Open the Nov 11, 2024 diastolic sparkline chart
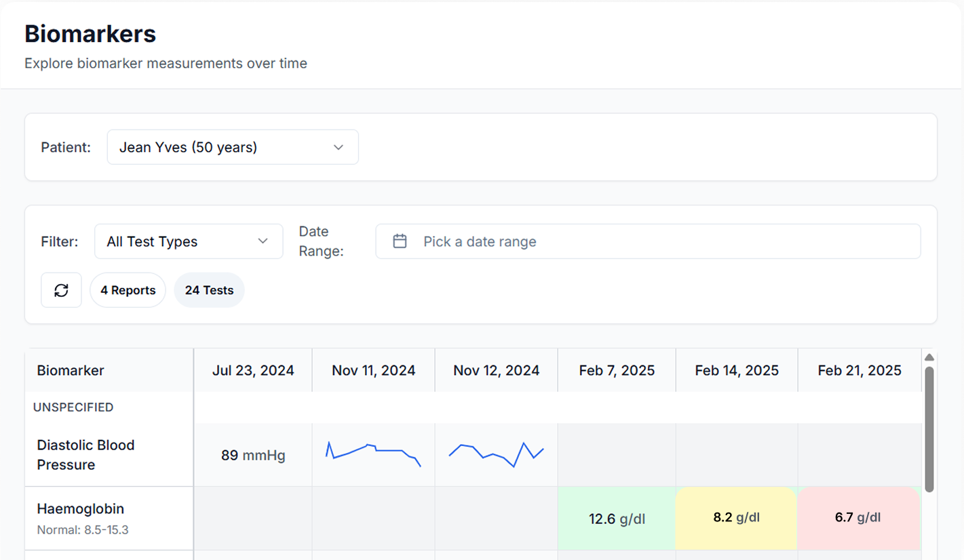The width and height of the screenshot is (964, 560). coord(373,454)
